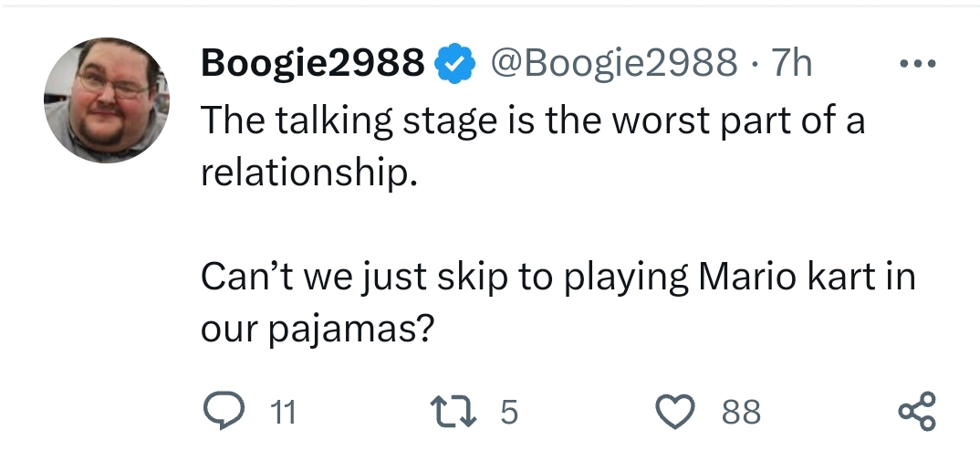This screenshot has width=980, height=451.
Task: Click the retweet count 5
Action: pyautogui.click(x=509, y=413)
